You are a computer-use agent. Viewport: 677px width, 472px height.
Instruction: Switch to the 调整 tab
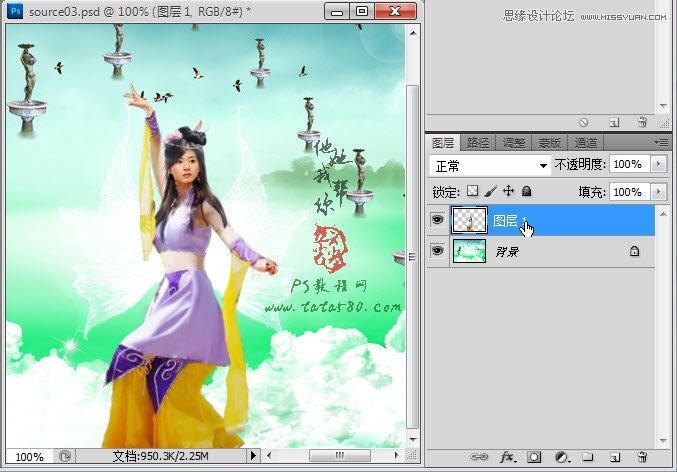514,143
